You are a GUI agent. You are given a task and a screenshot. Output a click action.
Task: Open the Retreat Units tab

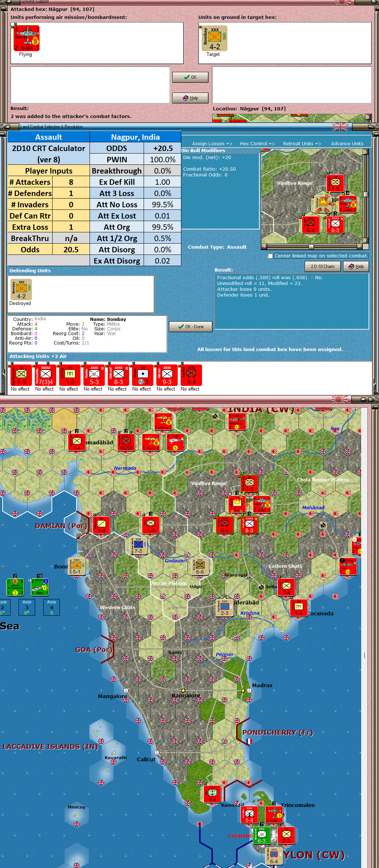click(x=302, y=143)
